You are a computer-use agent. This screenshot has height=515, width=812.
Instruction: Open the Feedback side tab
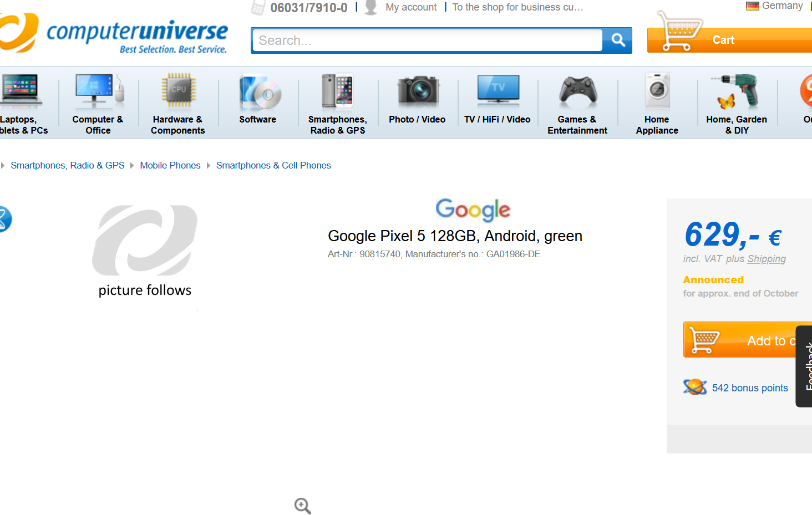click(x=804, y=366)
